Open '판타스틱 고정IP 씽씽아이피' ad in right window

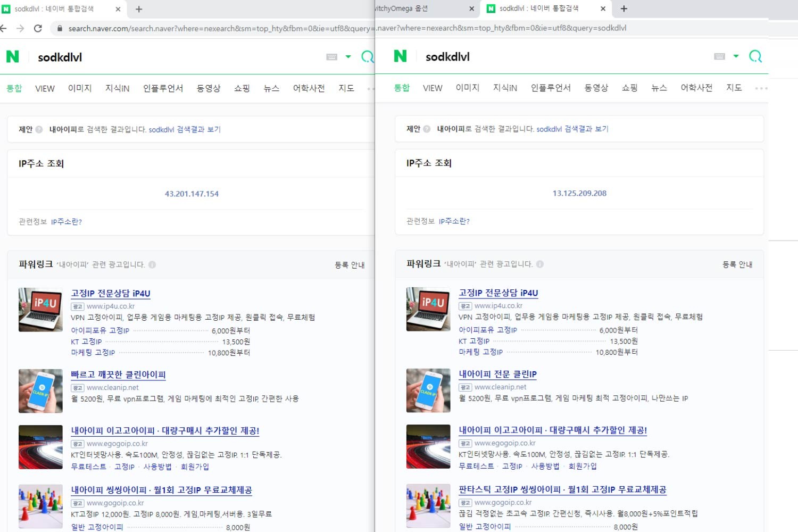[563, 489]
